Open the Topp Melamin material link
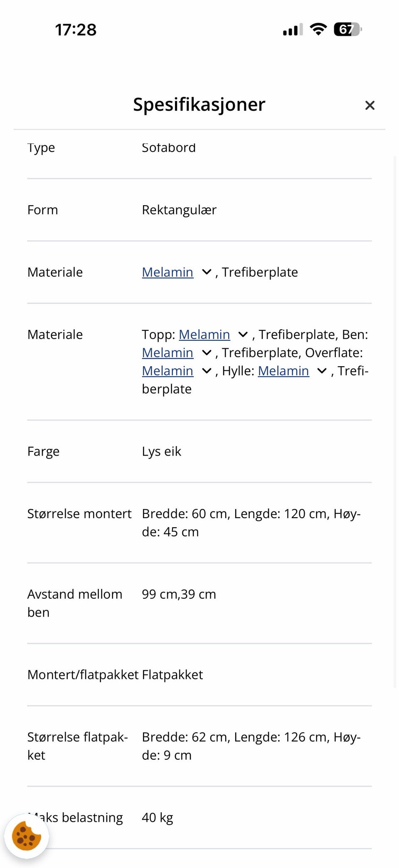 (x=204, y=334)
